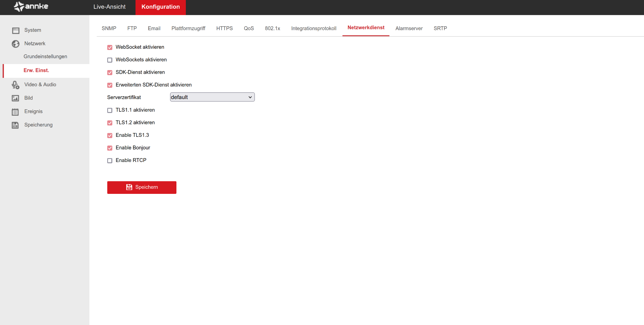This screenshot has height=325, width=644.
Task: Open the SRTP tab
Action: pyautogui.click(x=440, y=29)
